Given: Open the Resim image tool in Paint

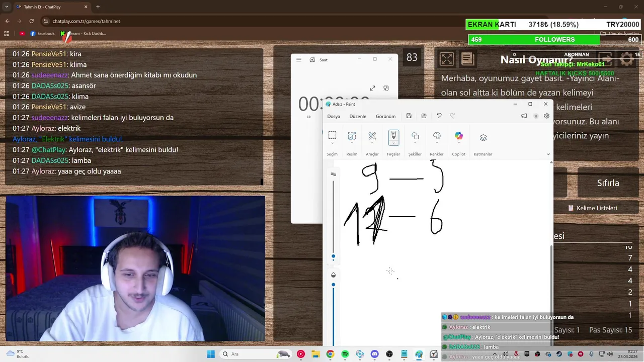Looking at the screenshot, I should [x=352, y=135].
